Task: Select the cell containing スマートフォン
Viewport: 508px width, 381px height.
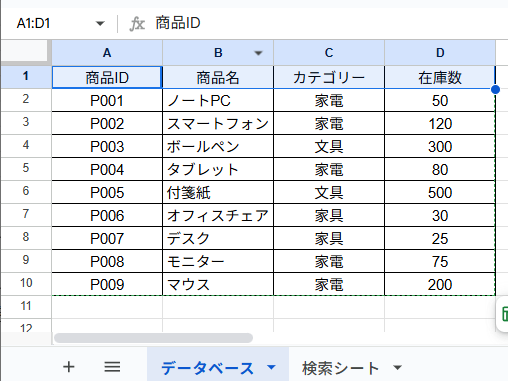Action: point(218,123)
